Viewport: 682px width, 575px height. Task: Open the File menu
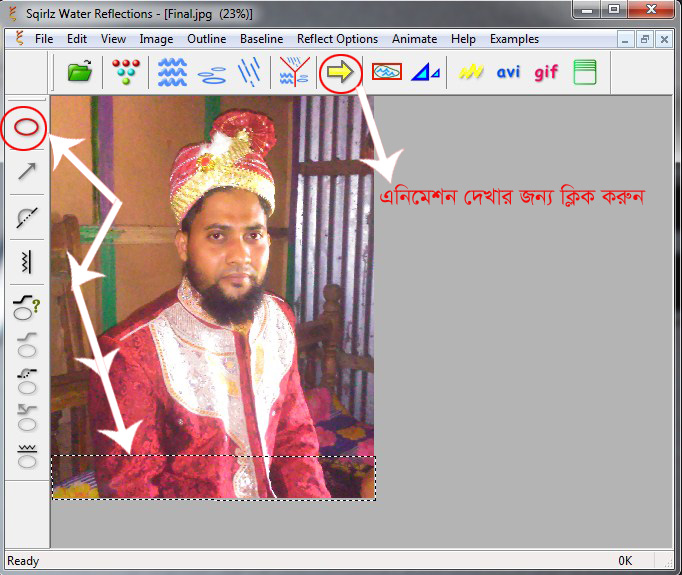(x=44, y=39)
